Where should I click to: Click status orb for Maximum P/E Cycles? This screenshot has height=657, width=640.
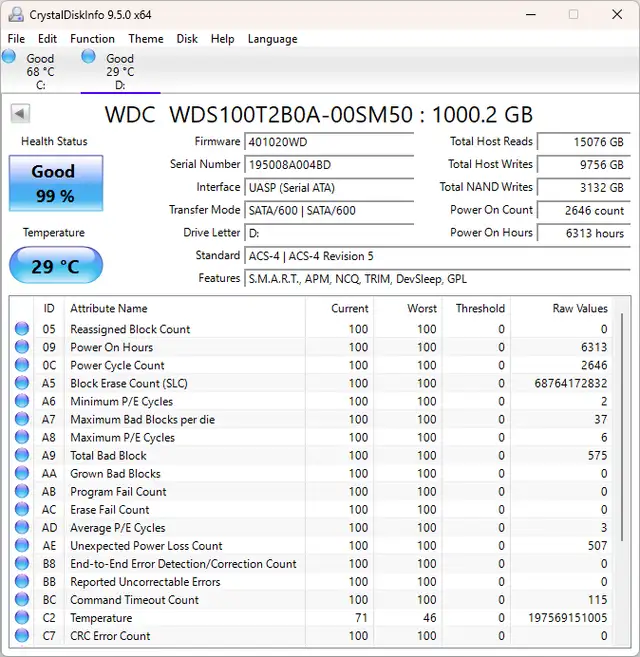click(x=22, y=437)
